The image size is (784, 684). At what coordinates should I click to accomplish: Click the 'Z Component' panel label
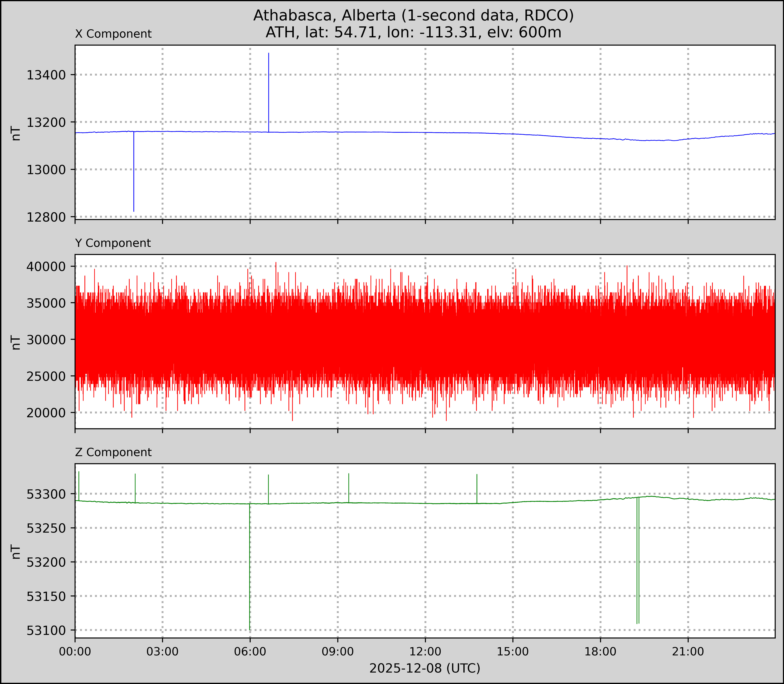click(x=113, y=452)
